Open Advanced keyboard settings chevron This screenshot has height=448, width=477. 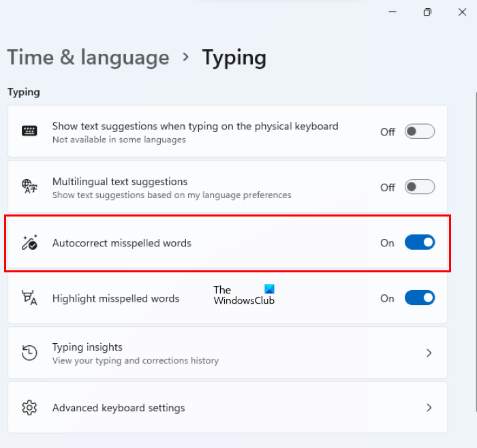(x=429, y=408)
